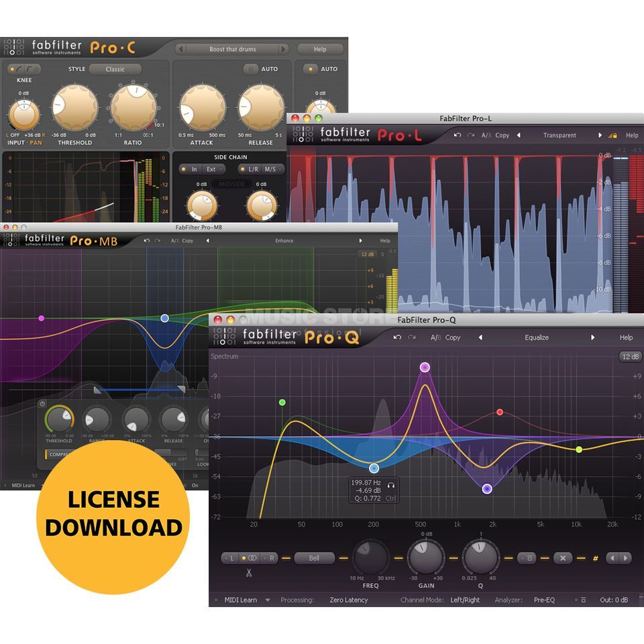Click the scissors split icon in Pro-Q
The image size is (644, 644).
(248, 572)
